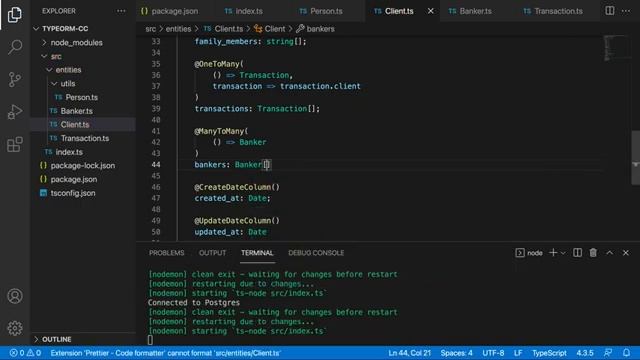Click line number 44 in the gutter
640x360 pixels.
coord(156,164)
